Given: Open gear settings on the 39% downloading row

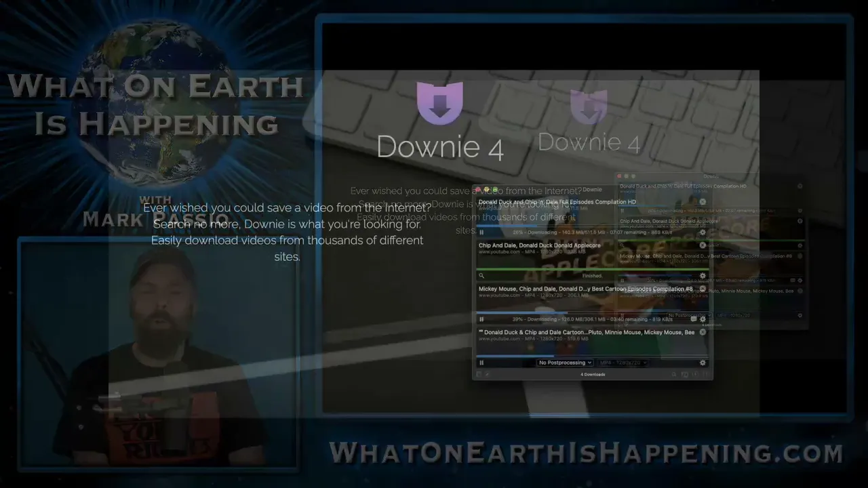Looking at the screenshot, I should [703, 319].
